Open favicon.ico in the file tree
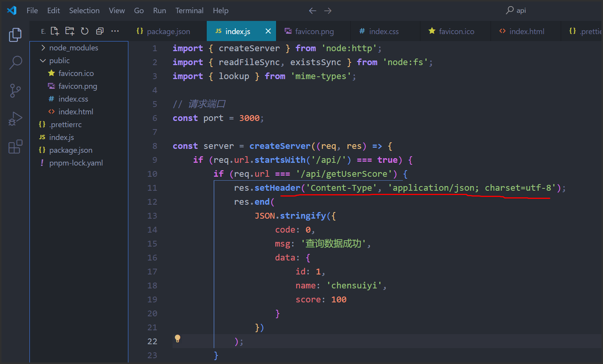Viewport: 603px width, 364px height. (79, 73)
